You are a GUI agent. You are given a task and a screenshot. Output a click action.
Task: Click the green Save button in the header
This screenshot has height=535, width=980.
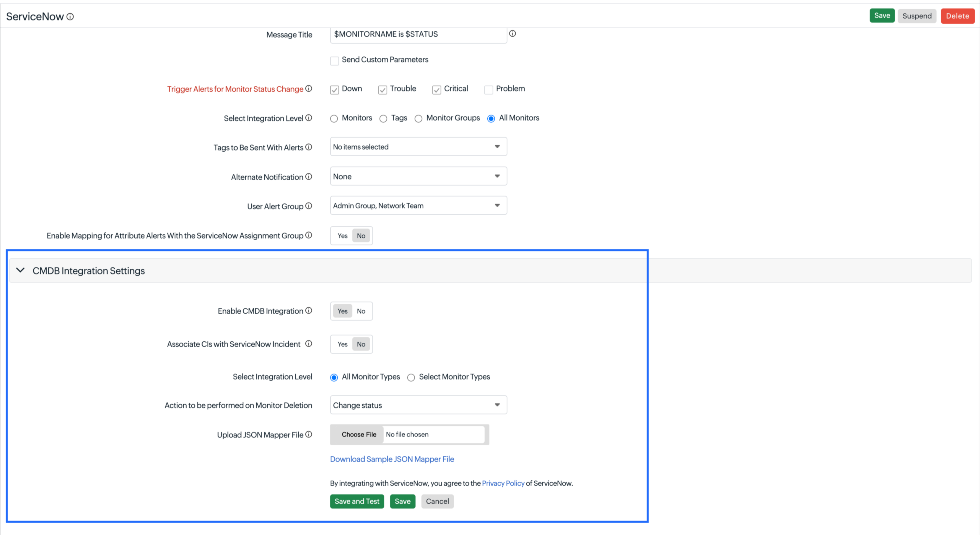(882, 16)
